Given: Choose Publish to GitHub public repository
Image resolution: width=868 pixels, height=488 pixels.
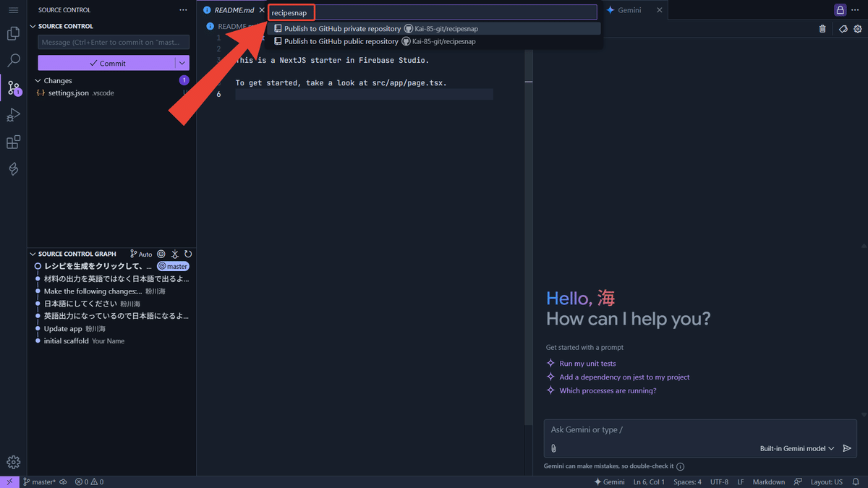Looking at the screenshot, I should [x=434, y=41].
